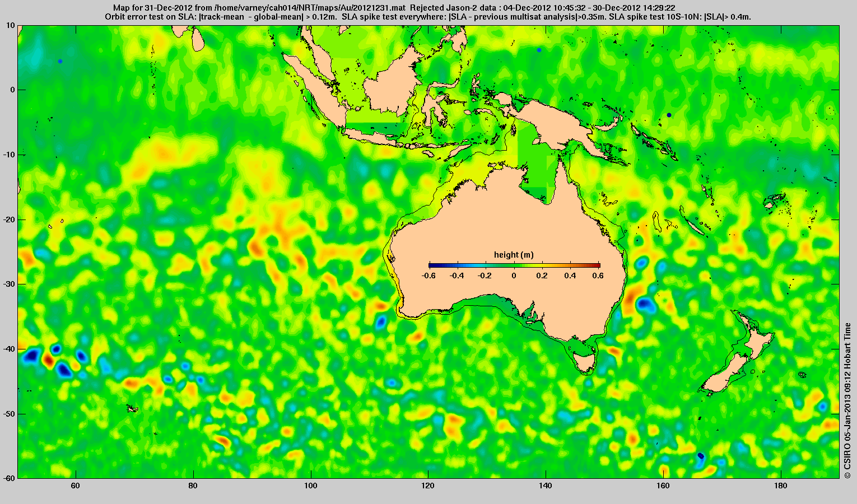This screenshot has height=504, width=857.
Task: Click the 'CSIRO 05-Jan-2013 09:12 Hobart Time' vertical text
Action: click(848, 400)
